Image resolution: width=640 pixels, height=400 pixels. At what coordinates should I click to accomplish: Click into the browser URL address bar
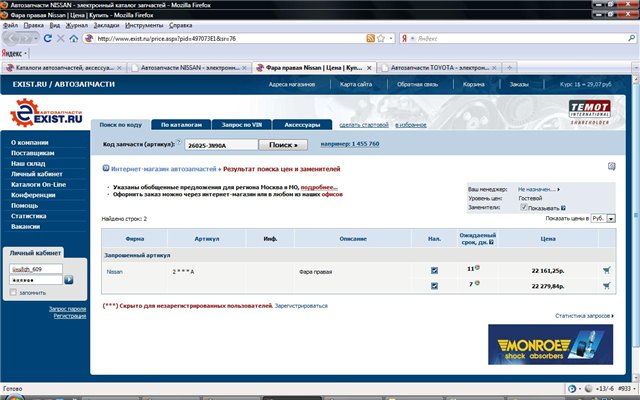click(230, 38)
